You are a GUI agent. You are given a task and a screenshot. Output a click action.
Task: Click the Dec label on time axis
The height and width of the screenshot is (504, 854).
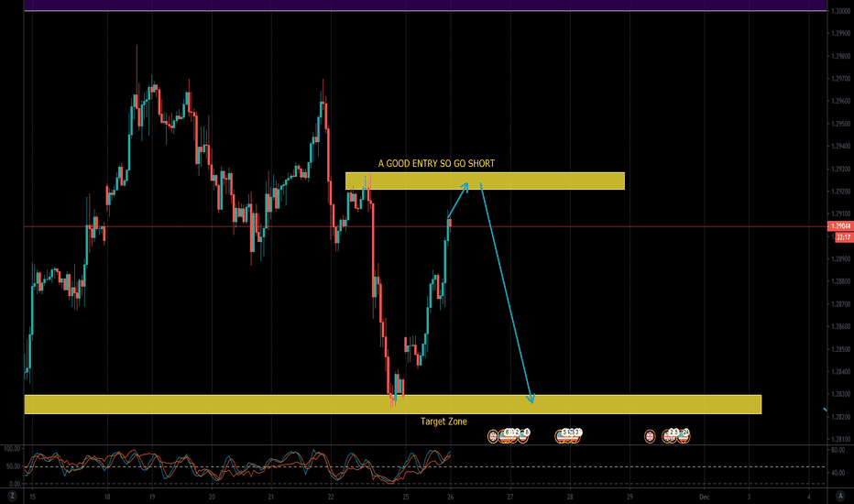pos(702,496)
